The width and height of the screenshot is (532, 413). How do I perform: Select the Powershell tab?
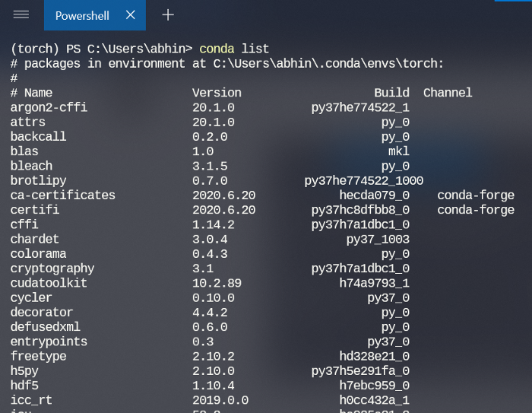pyautogui.click(x=82, y=15)
